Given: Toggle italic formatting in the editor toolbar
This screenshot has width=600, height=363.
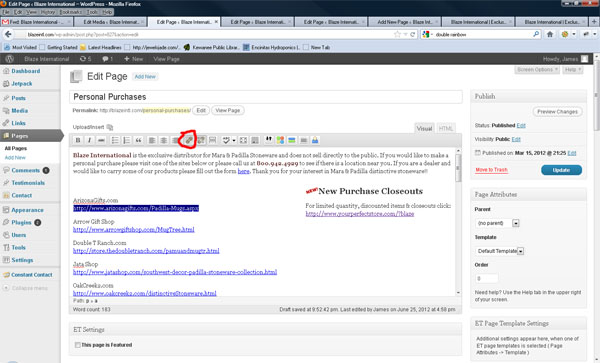Looking at the screenshot, I should pyautogui.click(x=89, y=140).
